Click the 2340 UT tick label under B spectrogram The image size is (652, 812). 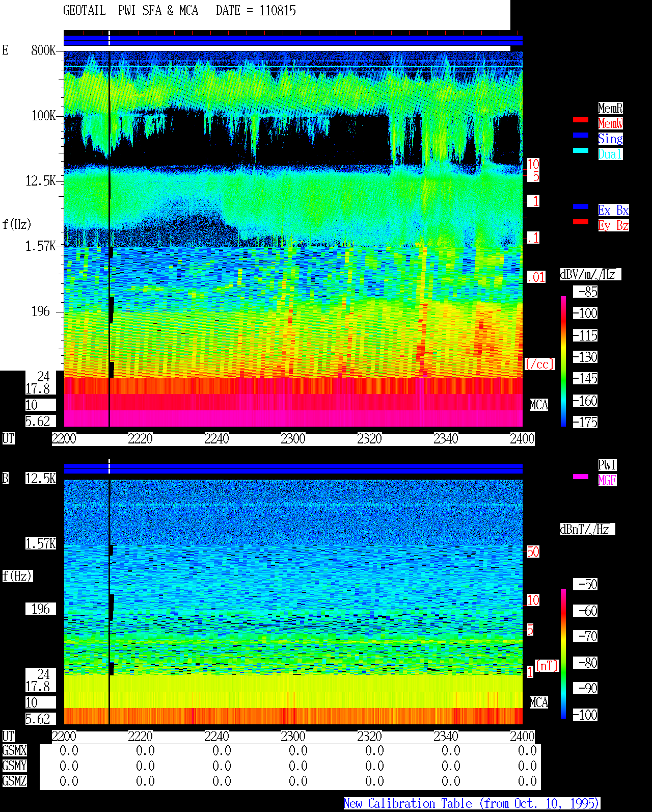pyautogui.click(x=446, y=737)
